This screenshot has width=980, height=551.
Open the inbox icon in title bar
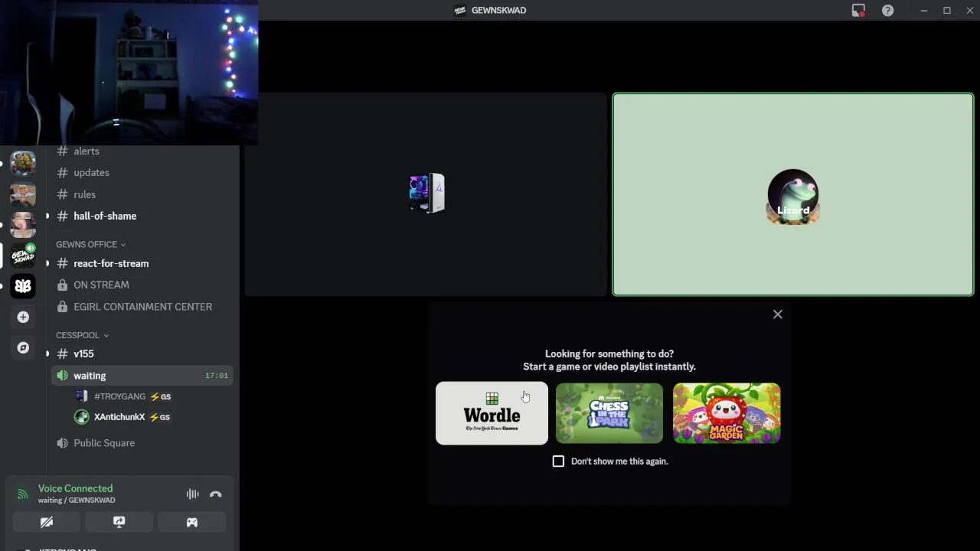point(858,11)
